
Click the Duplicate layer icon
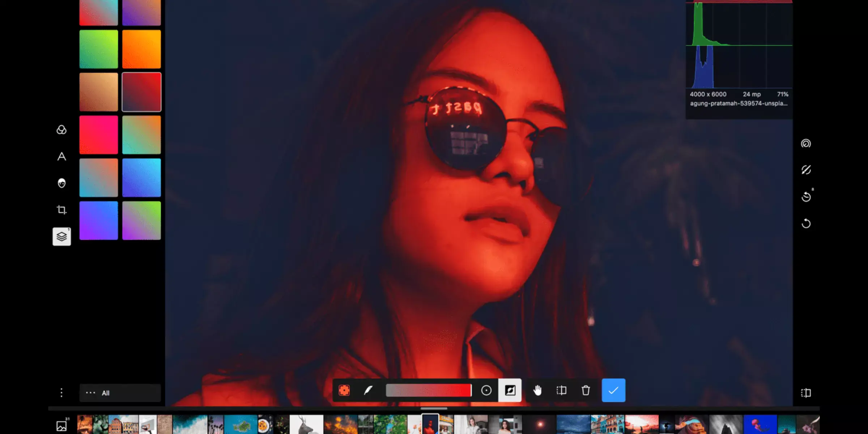(x=561, y=390)
